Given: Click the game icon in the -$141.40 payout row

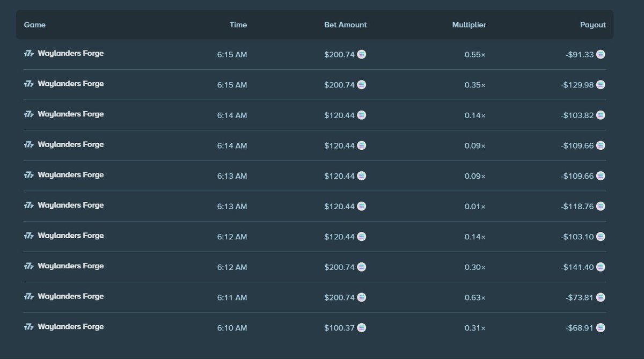Looking at the screenshot, I should coord(29,266).
